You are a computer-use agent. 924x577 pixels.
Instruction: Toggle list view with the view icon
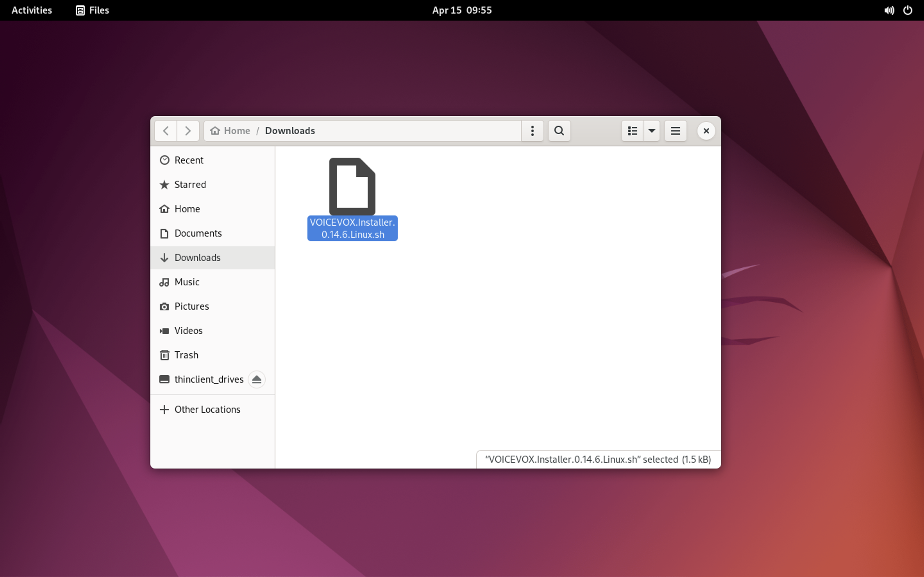click(632, 131)
